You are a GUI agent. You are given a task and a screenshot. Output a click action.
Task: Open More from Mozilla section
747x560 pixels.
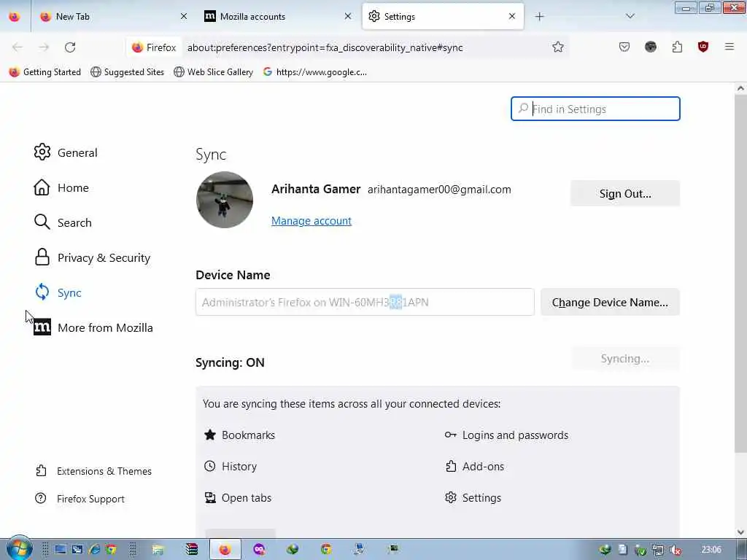[x=93, y=327]
